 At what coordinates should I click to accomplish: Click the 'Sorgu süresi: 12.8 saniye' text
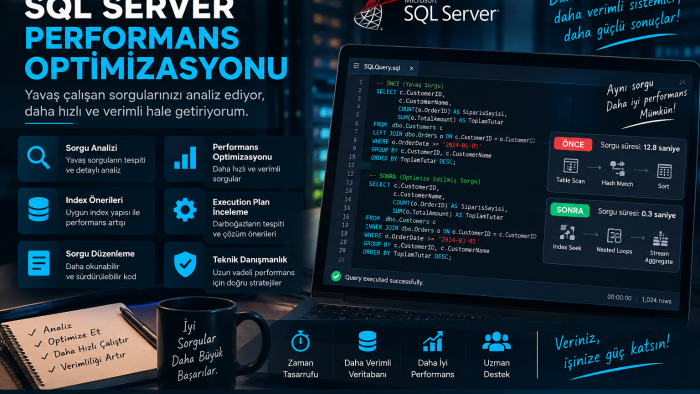coord(640,147)
